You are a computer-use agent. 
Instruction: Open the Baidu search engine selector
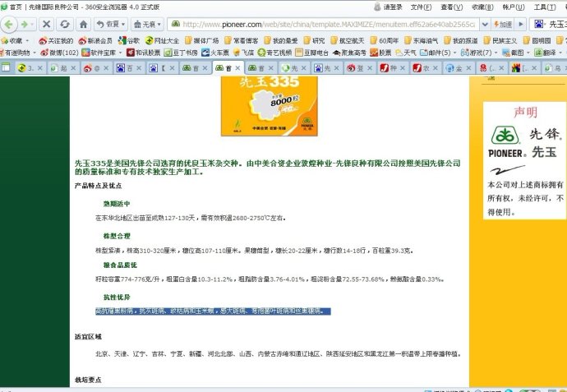(540, 24)
